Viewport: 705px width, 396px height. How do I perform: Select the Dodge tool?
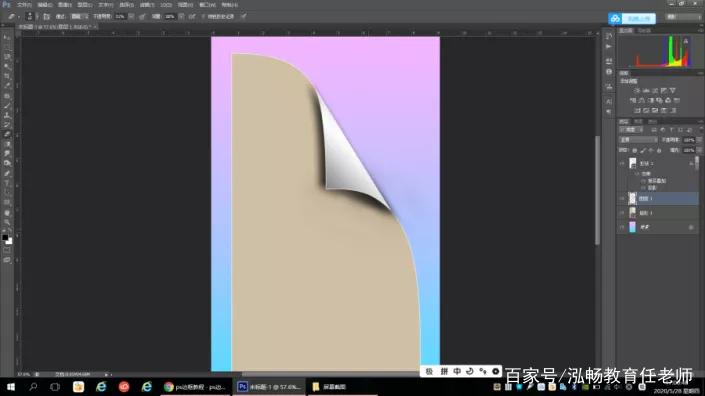pyautogui.click(x=7, y=164)
